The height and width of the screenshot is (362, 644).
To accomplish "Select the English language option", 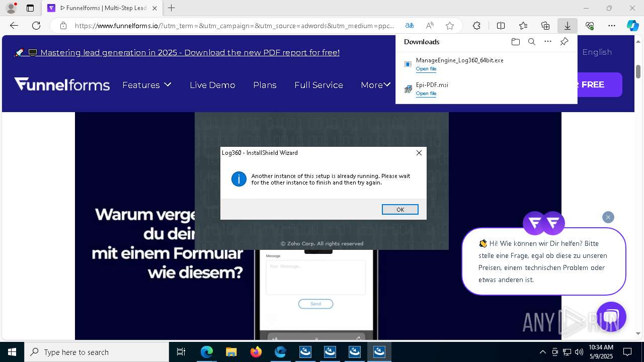I will [x=597, y=52].
